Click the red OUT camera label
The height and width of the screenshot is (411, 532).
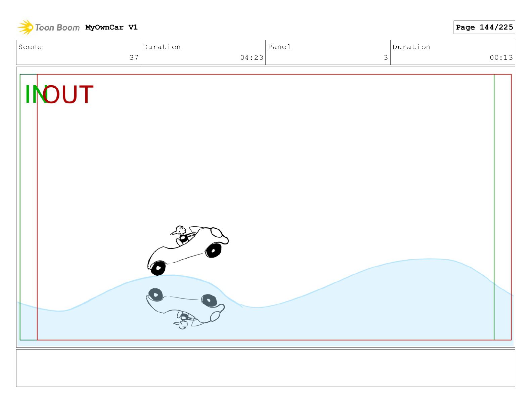tap(68, 94)
